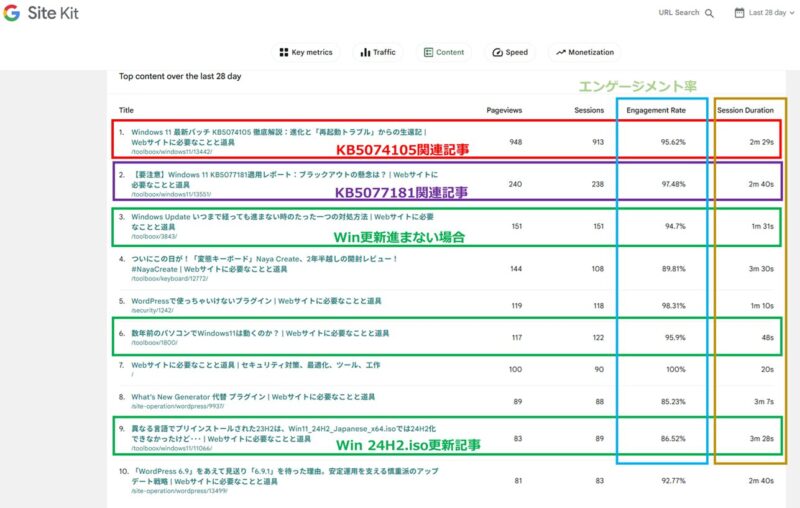
Task: Open the Windows 11 KB5077181 article link
Action: tap(284, 180)
